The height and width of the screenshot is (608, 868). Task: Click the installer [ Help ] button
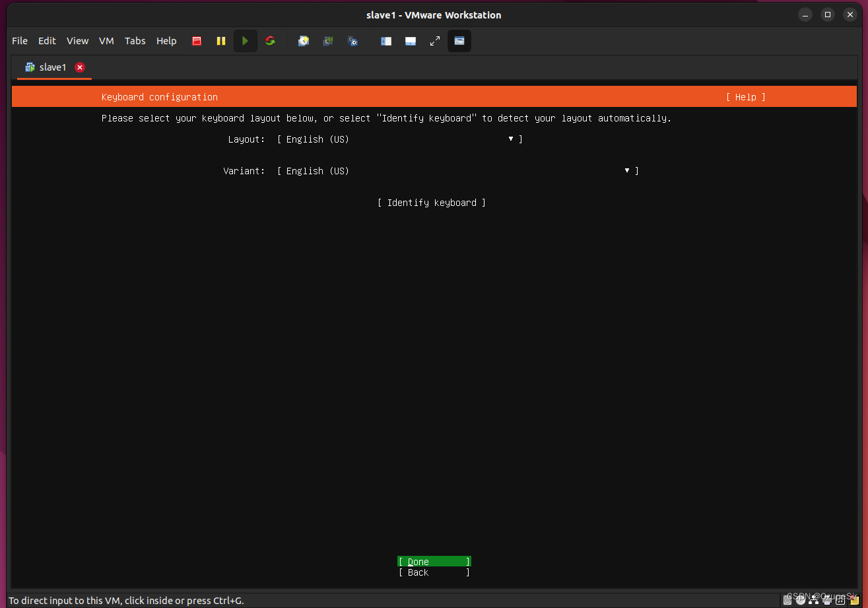pos(746,97)
